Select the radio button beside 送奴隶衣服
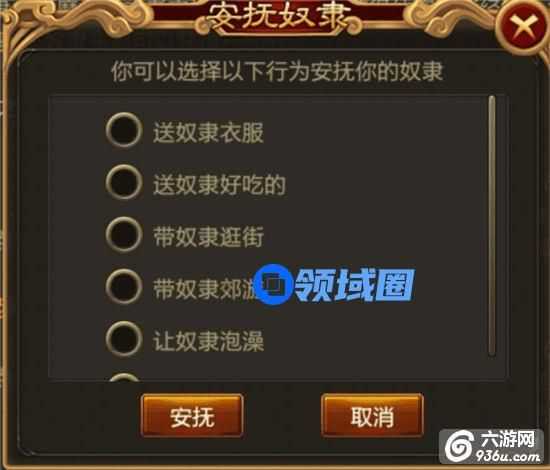This screenshot has height=470, width=550. tap(124, 130)
